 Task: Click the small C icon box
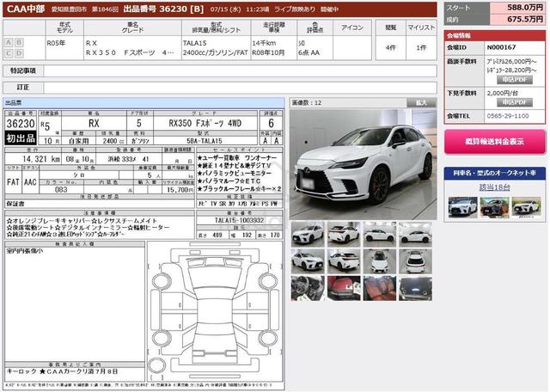(9, 53)
